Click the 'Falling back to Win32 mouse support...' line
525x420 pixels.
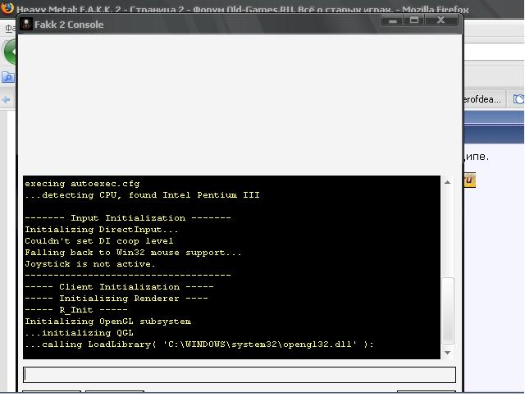pos(133,252)
